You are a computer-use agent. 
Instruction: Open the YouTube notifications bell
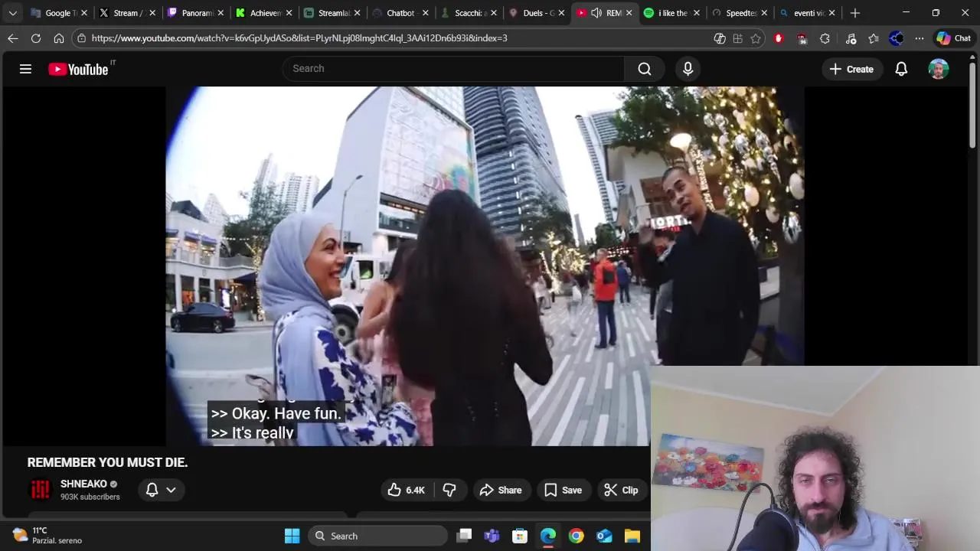tap(901, 69)
